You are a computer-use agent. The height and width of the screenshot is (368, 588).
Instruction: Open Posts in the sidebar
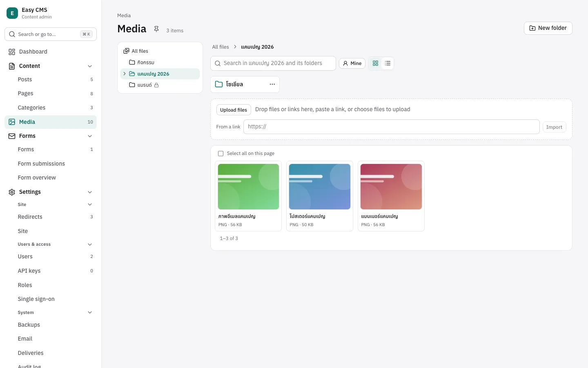tap(51, 79)
